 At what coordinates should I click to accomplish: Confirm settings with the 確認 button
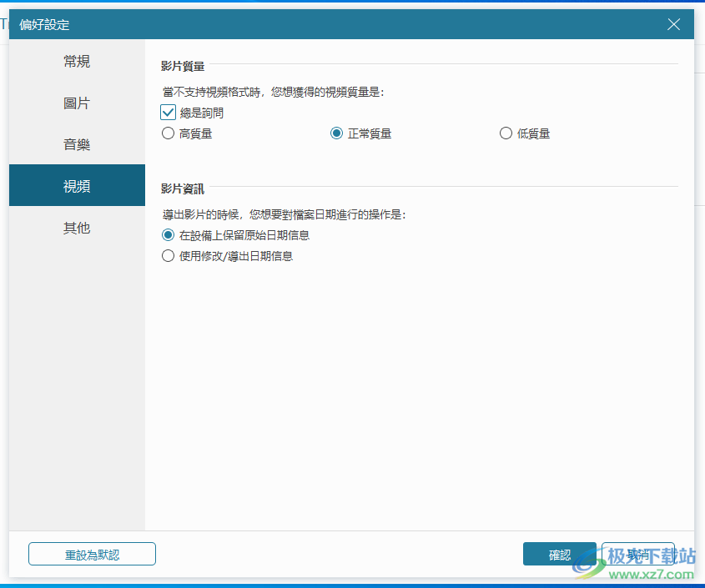[559, 553]
